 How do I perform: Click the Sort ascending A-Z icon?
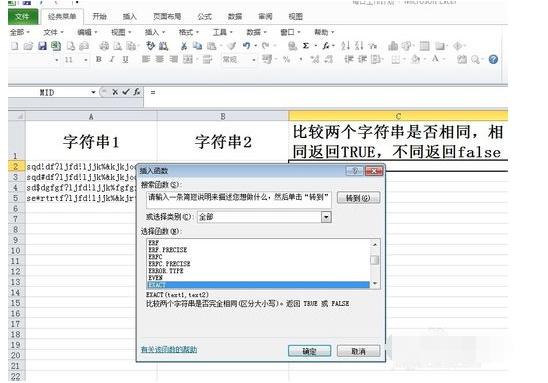[x=345, y=46]
